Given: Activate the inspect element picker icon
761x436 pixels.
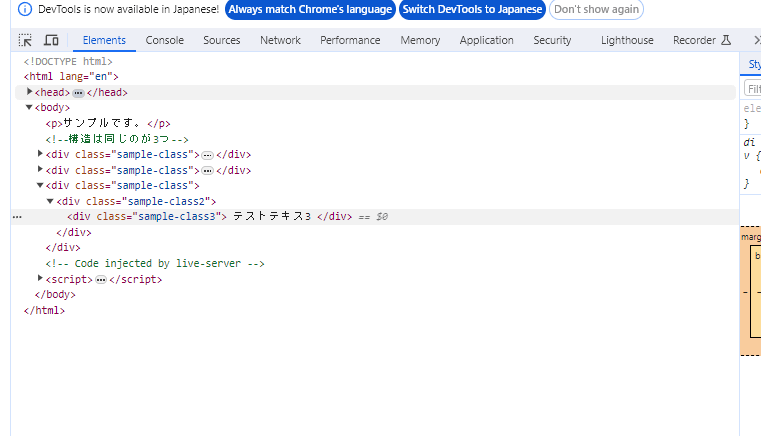Looking at the screenshot, I should point(25,40).
